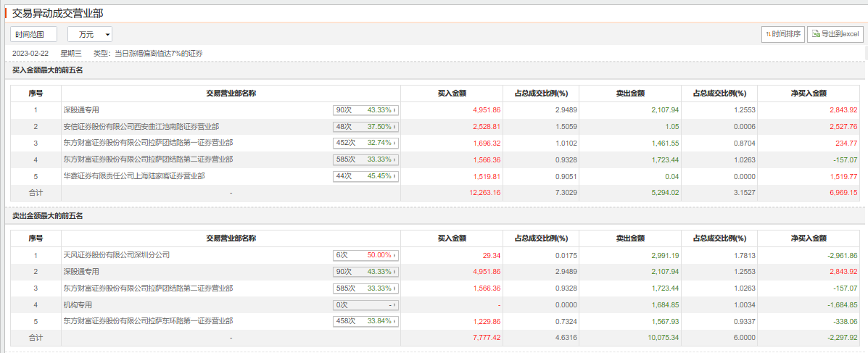Open 安信证券股份有限公司西安曲江池南路证券营业部 link
This screenshot has height=353, width=868.
pyautogui.click(x=142, y=126)
